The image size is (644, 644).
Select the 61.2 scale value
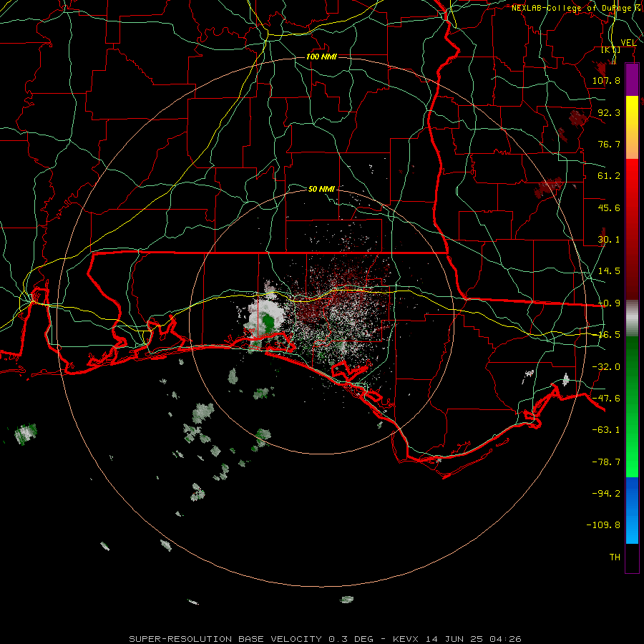[x=609, y=176]
